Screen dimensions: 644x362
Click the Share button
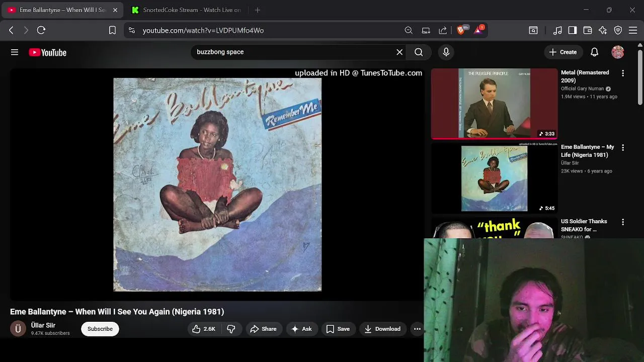[x=263, y=329]
